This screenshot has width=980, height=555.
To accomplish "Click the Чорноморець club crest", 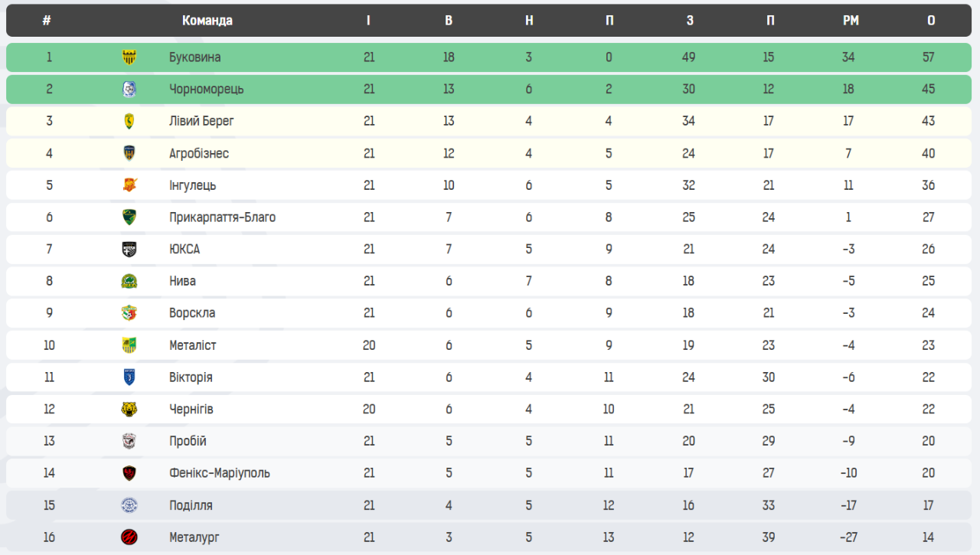I will click(129, 90).
